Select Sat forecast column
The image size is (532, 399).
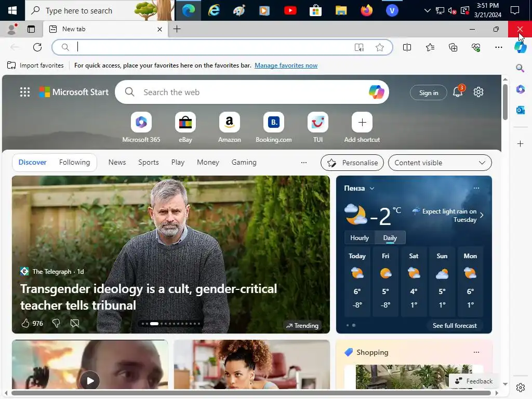point(414,282)
